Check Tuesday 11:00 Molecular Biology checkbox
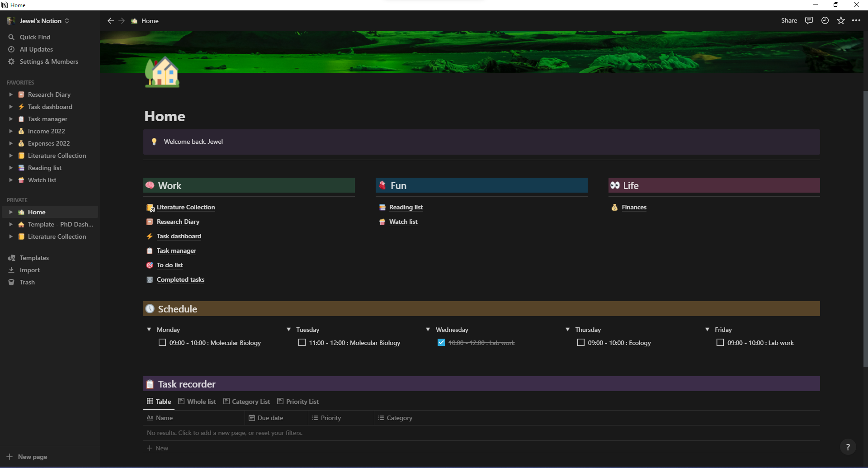The image size is (868, 468). (x=302, y=343)
